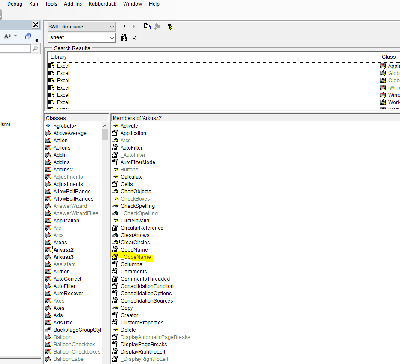This screenshot has height=364, width=400.
Task: Toggle Hide Search Results chevron button
Action: coord(134,38)
